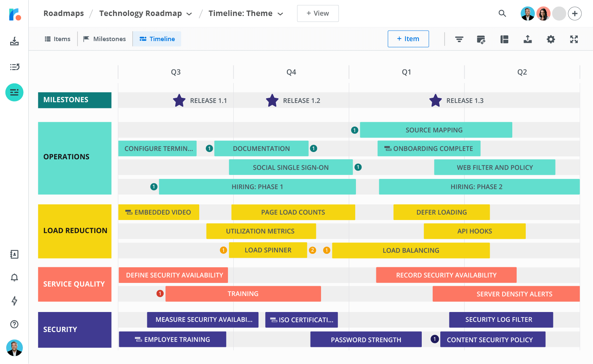Image resolution: width=593 pixels, height=364 pixels.
Task: Expand the + View options
Action: pyautogui.click(x=318, y=13)
